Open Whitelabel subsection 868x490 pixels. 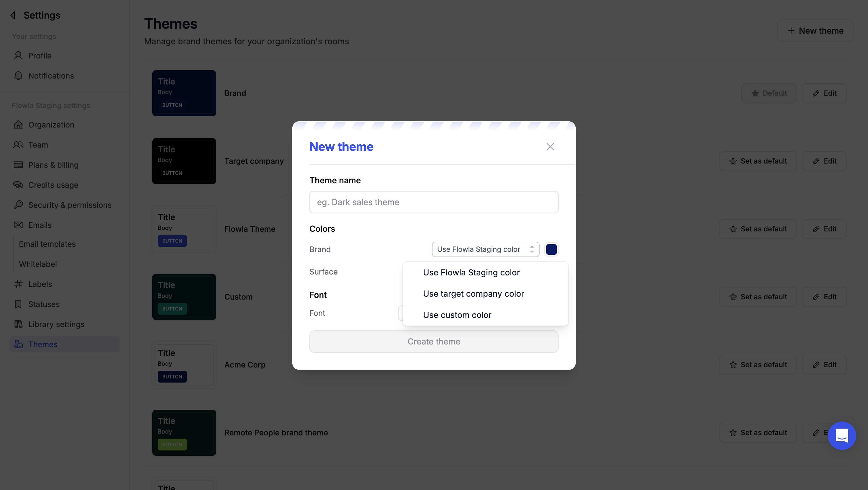click(x=38, y=264)
